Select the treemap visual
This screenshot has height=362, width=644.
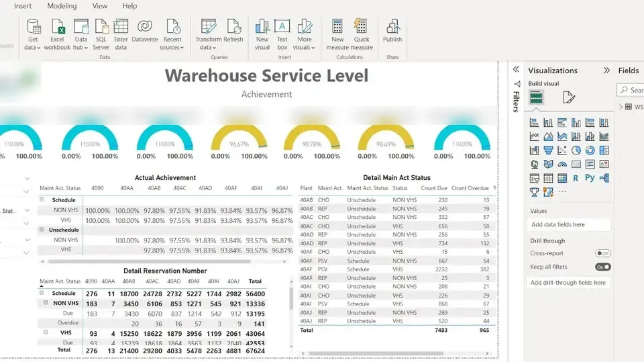pyautogui.click(x=604, y=150)
